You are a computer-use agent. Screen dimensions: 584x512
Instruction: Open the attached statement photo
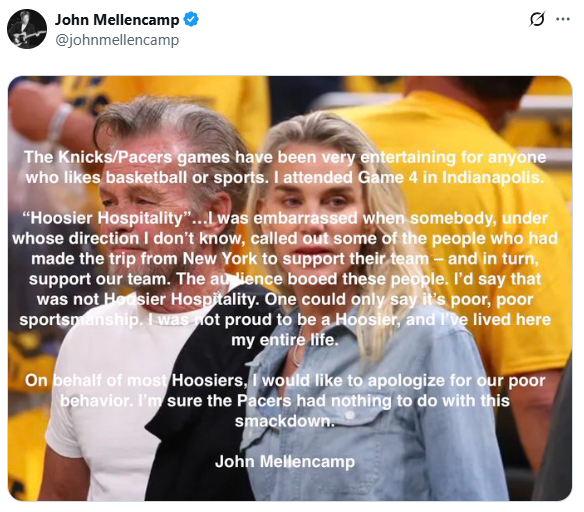pyautogui.click(x=290, y=289)
